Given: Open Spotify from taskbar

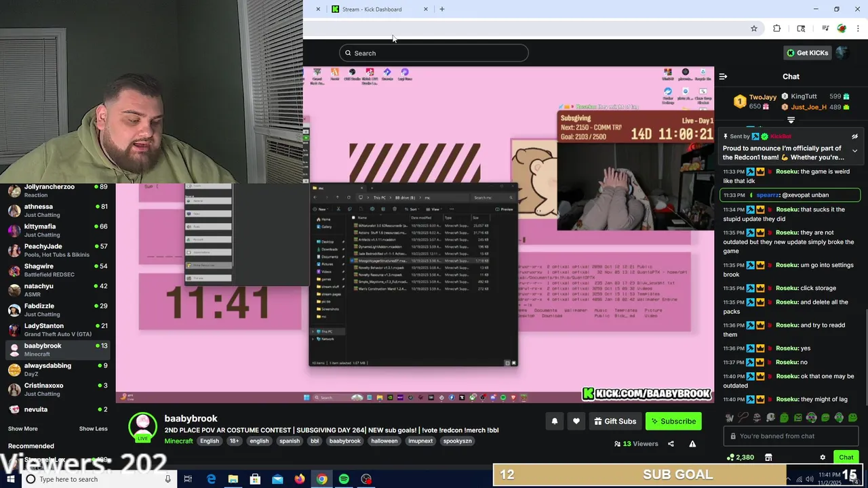Looking at the screenshot, I should coord(344,479).
